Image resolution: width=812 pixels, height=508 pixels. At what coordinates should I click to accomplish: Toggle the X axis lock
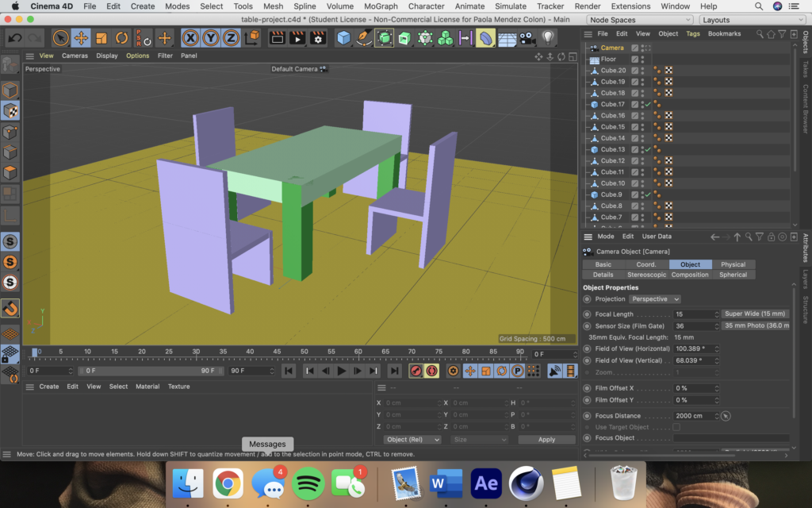pyautogui.click(x=190, y=37)
